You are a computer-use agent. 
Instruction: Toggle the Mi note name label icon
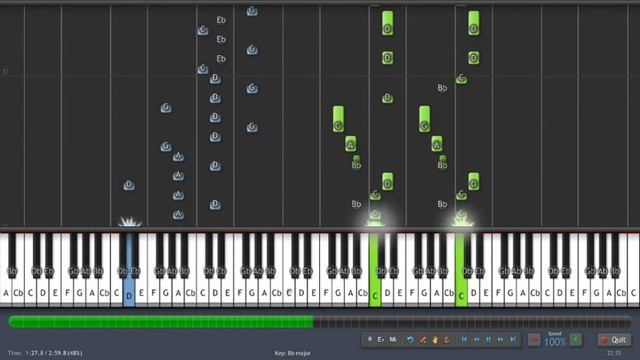[393, 340]
